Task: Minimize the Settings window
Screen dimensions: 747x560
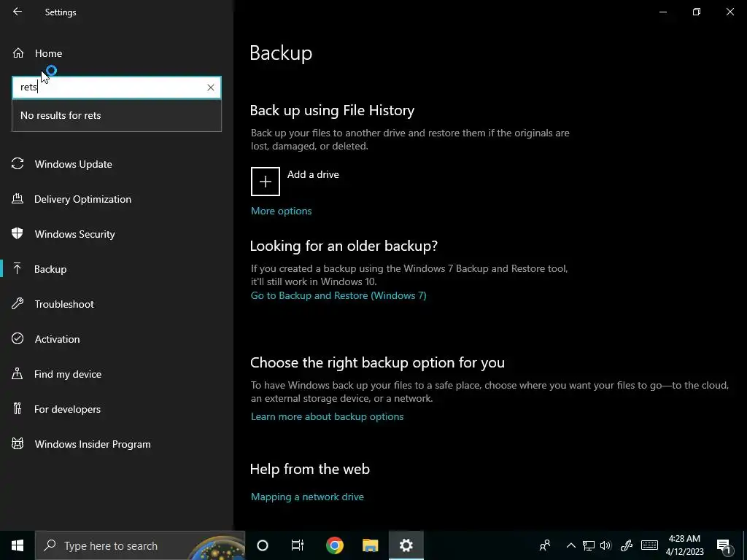Action: click(663, 12)
